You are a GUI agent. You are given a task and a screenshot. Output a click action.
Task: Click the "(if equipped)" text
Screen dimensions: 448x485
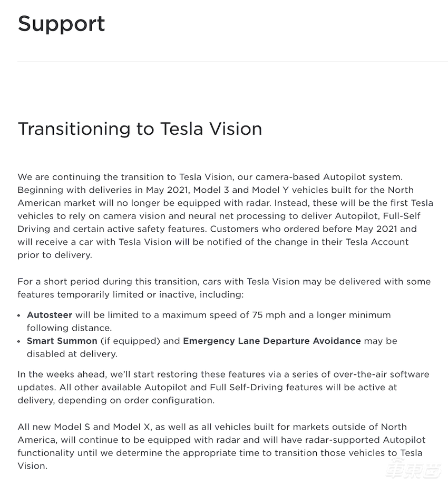(x=130, y=341)
